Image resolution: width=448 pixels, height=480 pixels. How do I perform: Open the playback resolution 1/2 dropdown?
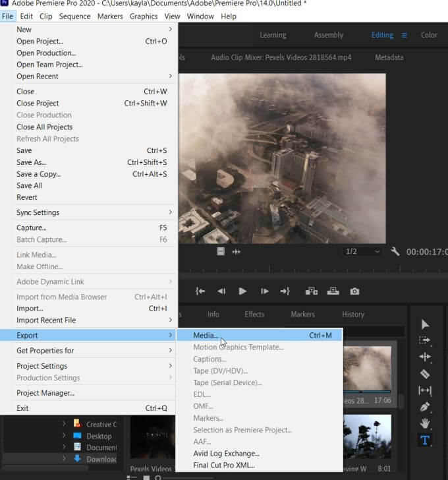point(362,252)
